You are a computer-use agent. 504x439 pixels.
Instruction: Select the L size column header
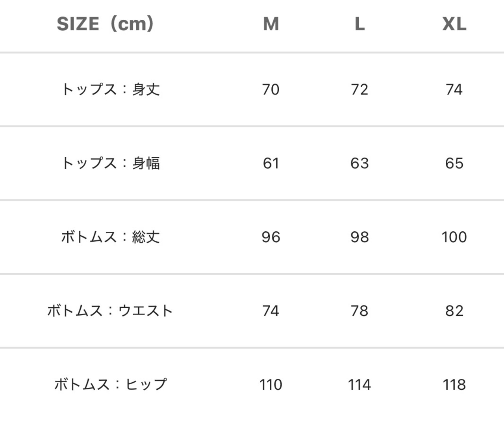(359, 24)
